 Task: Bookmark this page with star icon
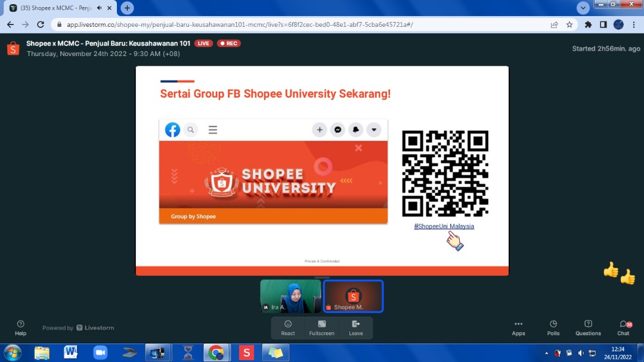tap(569, 24)
